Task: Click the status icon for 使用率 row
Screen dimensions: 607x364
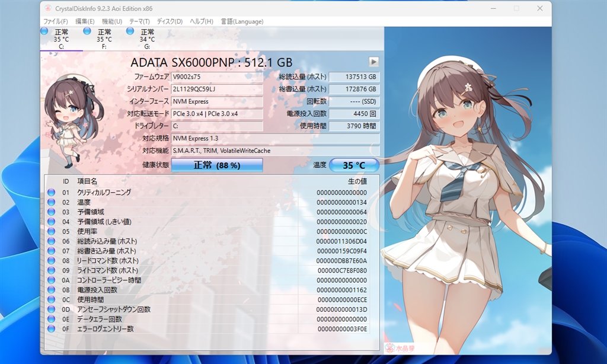Action: [x=51, y=231]
